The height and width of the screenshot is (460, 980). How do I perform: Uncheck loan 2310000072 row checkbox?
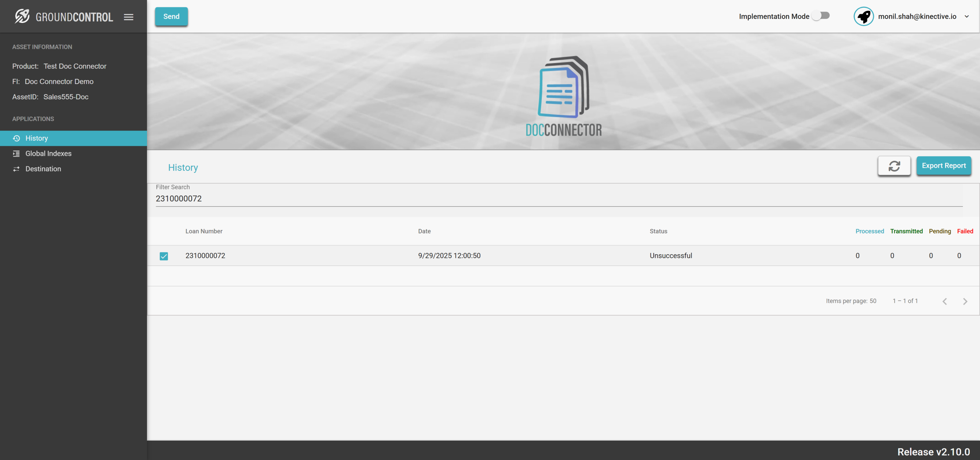(164, 256)
